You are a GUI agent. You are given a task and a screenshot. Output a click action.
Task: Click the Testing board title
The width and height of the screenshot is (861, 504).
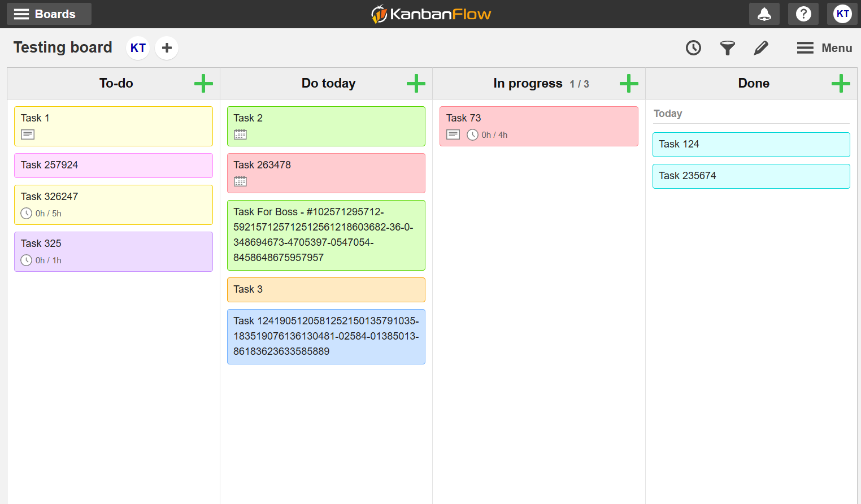tap(63, 47)
